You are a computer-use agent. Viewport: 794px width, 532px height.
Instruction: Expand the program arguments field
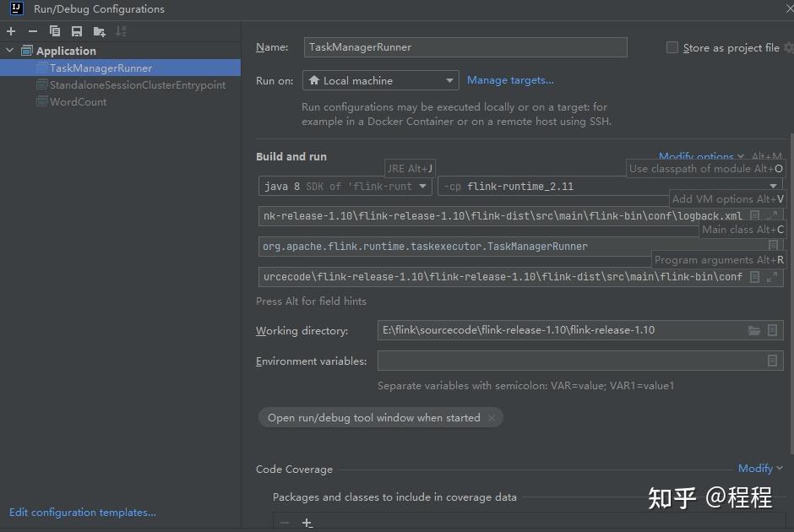[x=772, y=277]
